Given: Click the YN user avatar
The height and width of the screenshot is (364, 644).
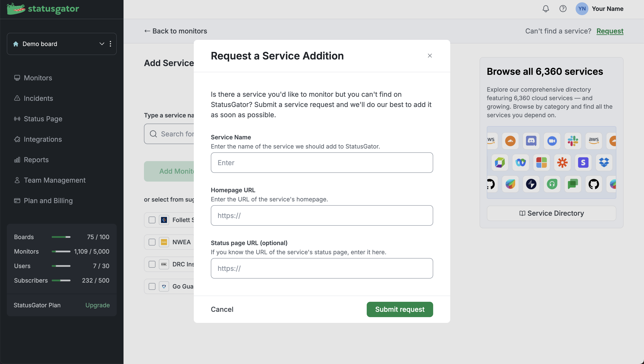Looking at the screenshot, I should [582, 9].
